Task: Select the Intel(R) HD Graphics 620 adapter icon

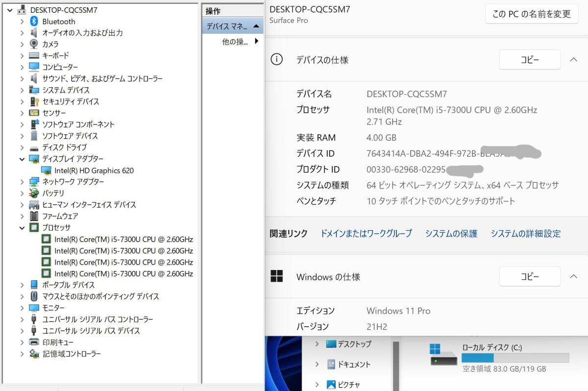Action: [x=46, y=171]
